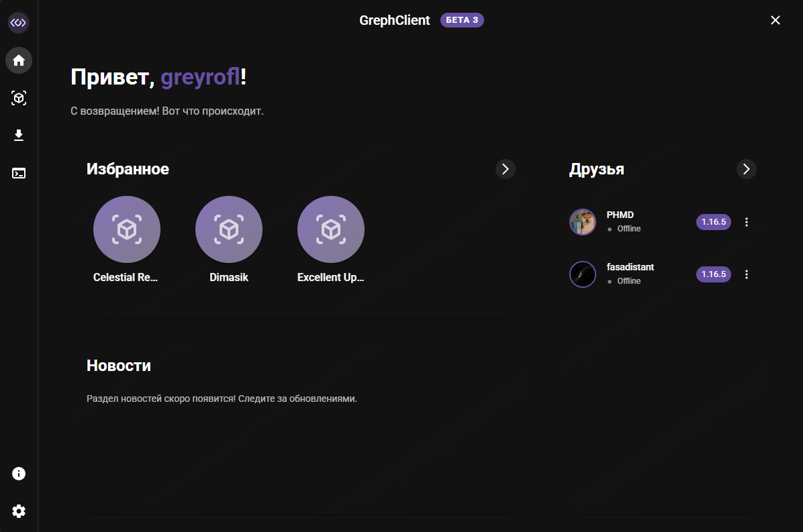Open the instances cube icon in the sidebar
803x532 pixels.
click(x=19, y=98)
